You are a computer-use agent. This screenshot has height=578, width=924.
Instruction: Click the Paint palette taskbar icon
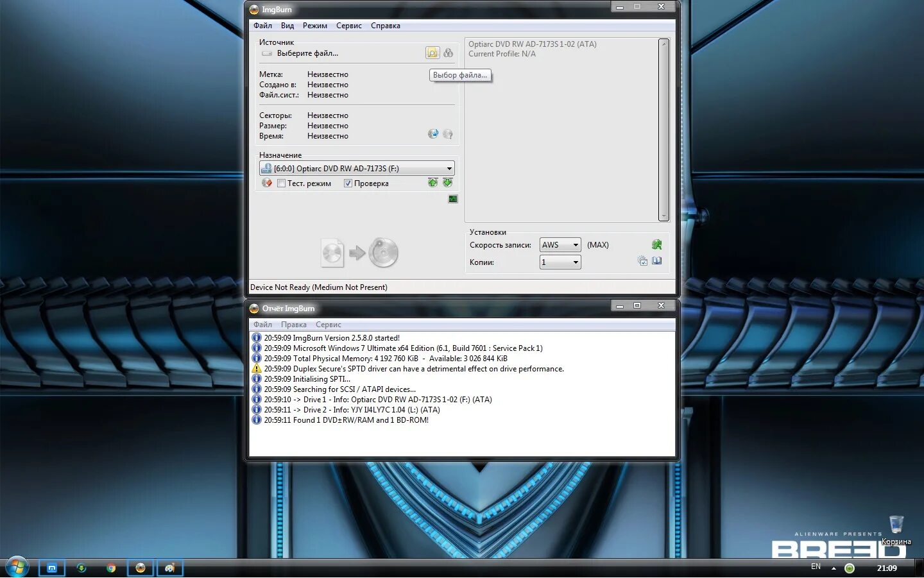pos(170,568)
